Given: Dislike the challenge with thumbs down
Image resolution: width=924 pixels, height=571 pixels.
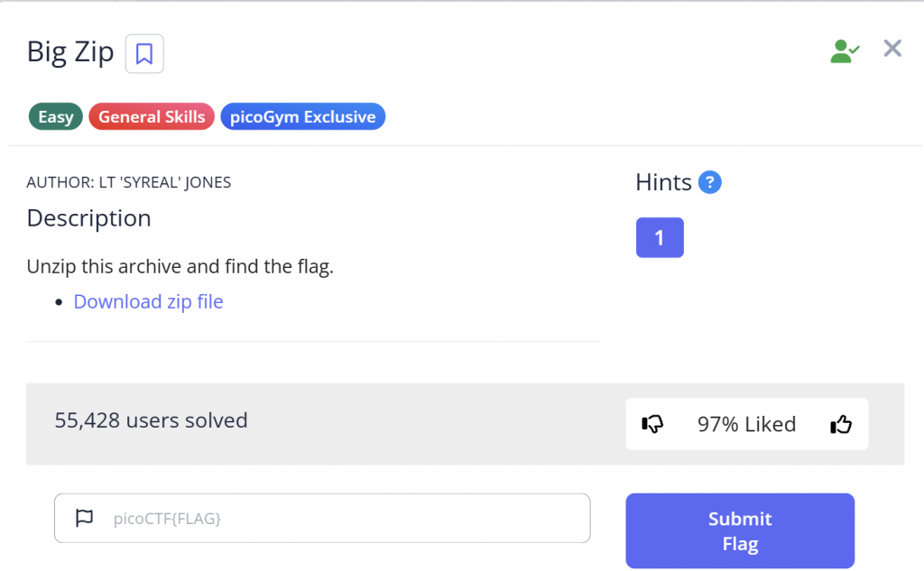Looking at the screenshot, I should [652, 424].
